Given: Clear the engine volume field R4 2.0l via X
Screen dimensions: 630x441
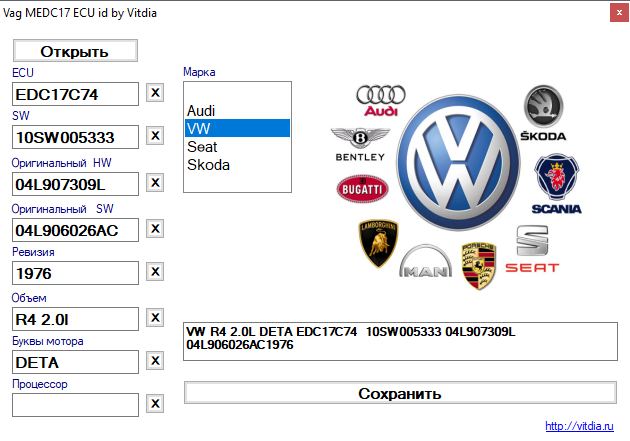Looking at the screenshot, I should [x=155, y=318].
